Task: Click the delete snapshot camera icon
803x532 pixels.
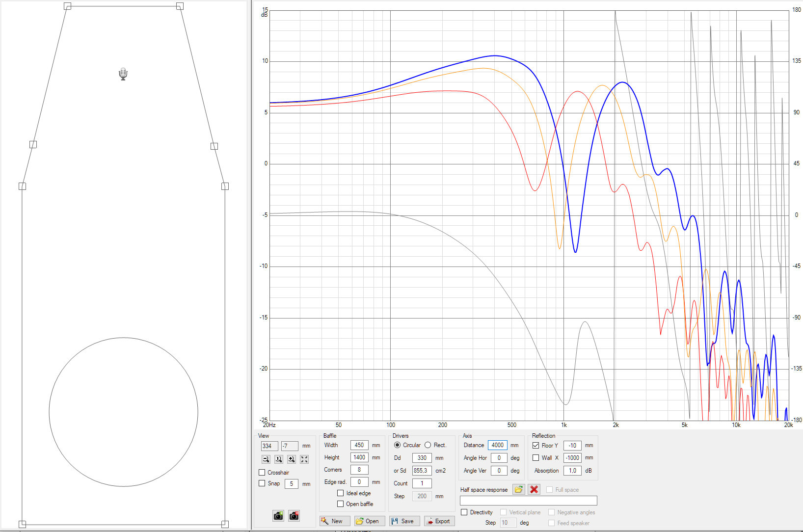Action: 294,515
